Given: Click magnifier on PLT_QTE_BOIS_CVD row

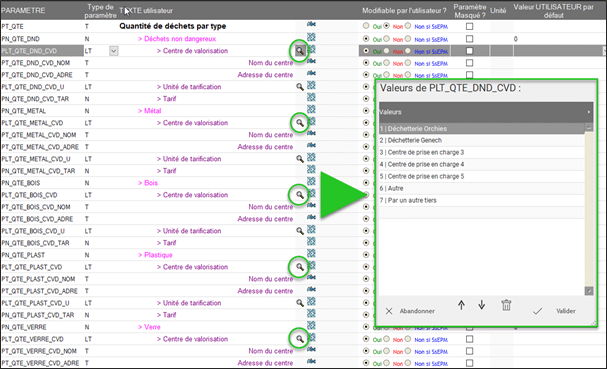Looking at the screenshot, I should [x=300, y=195].
